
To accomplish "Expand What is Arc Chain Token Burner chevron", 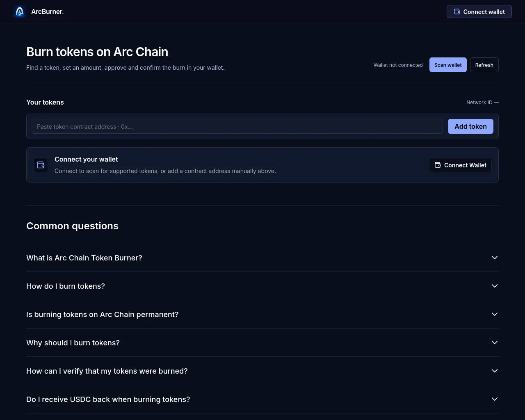I will click(495, 258).
